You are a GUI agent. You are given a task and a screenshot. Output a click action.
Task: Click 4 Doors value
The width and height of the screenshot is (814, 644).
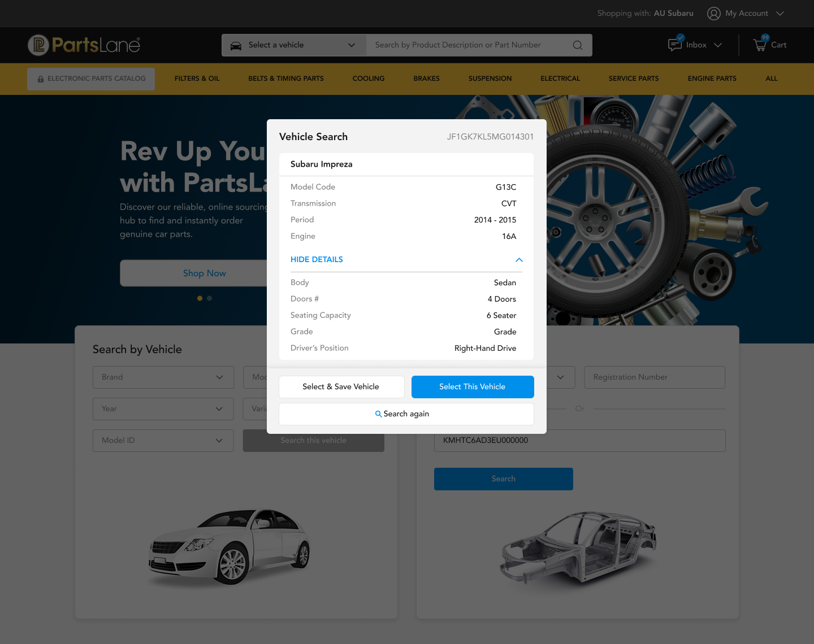[x=502, y=299]
